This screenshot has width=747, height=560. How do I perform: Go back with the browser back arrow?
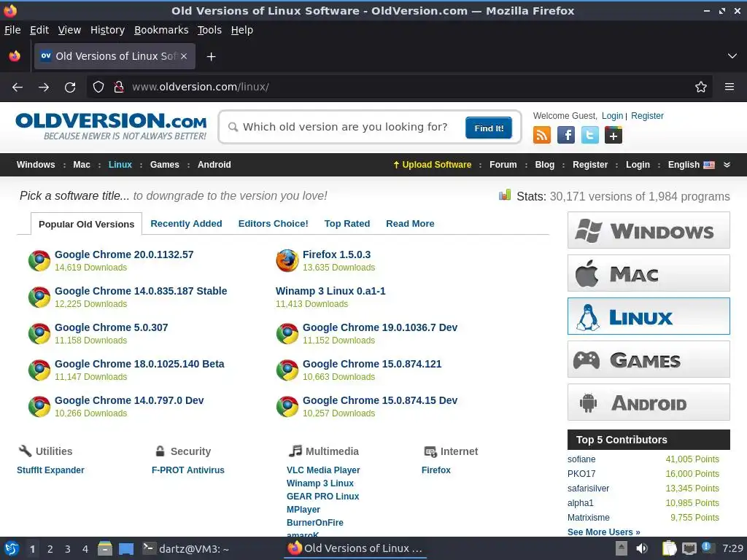18,87
